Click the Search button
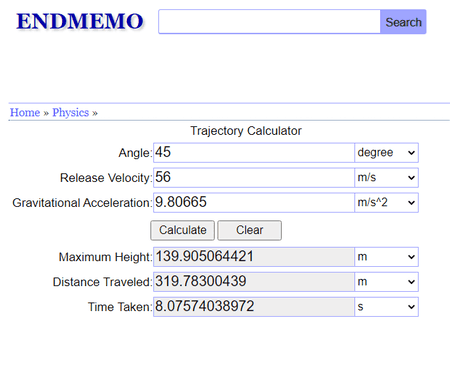The image size is (450, 371). coord(403,22)
